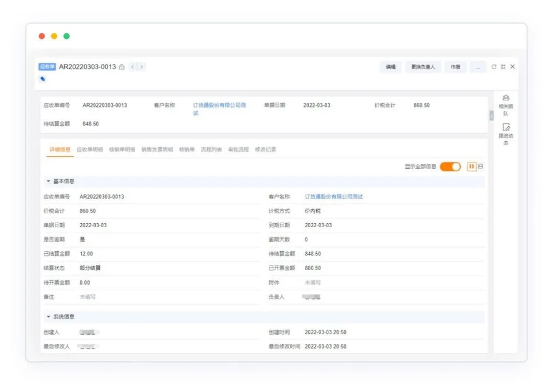Click the 待开票金额 value 0.00
Image resolution: width=553 pixels, height=392 pixels.
[x=85, y=282]
